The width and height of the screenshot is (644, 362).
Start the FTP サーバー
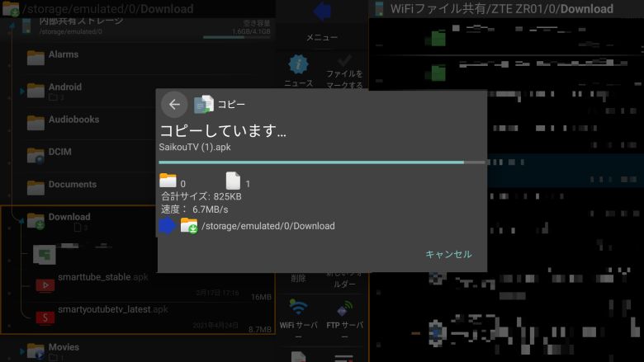pyautogui.click(x=344, y=319)
